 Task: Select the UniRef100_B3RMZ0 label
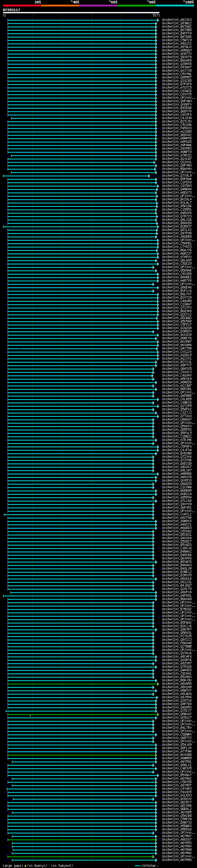[x=176, y=331]
